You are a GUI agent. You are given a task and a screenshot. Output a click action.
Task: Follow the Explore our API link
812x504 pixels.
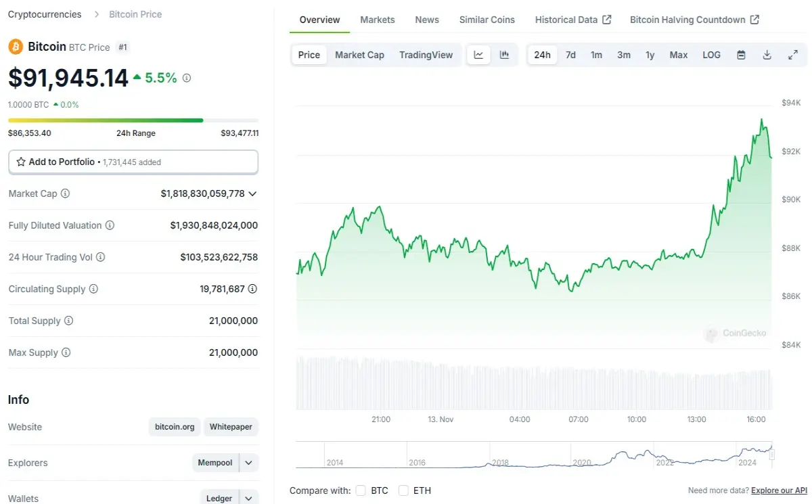[779, 490]
